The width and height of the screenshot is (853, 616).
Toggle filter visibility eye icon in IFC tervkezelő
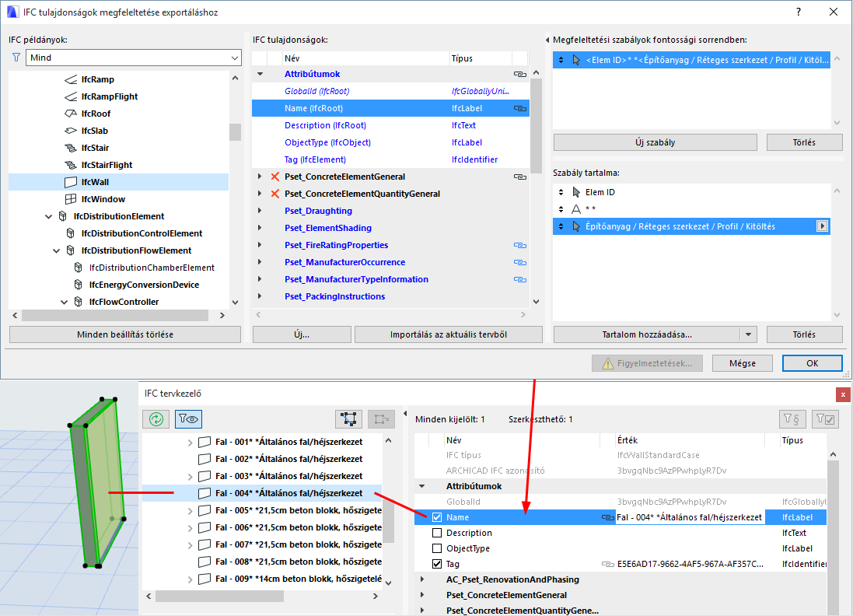[188, 419]
